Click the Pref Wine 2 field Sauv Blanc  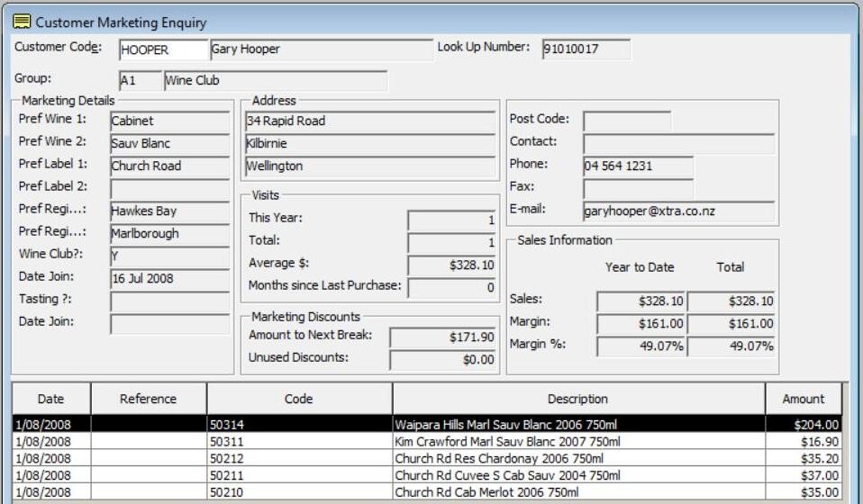tap(169, 143)
